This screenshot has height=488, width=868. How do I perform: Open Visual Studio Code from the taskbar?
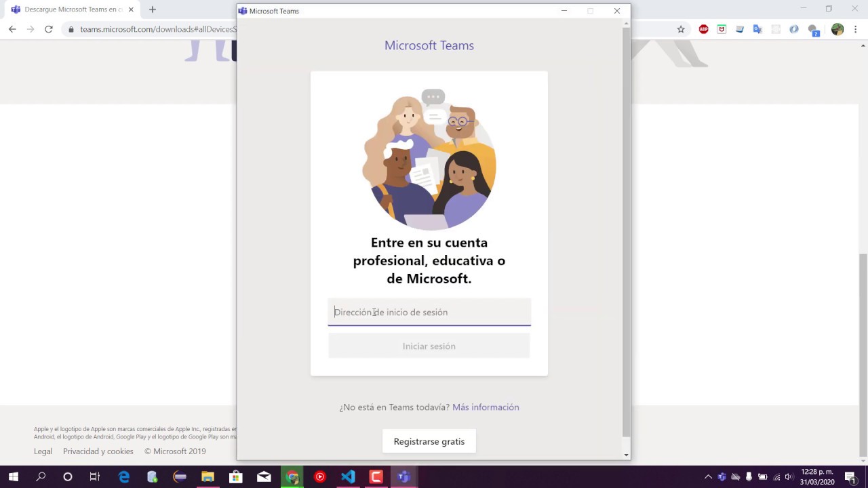click(x=348, y=477)
